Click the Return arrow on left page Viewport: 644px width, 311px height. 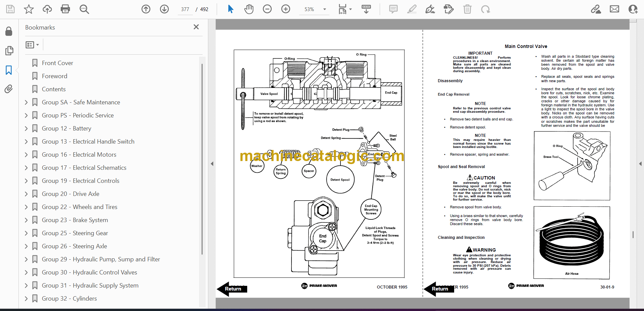point(232,289)
